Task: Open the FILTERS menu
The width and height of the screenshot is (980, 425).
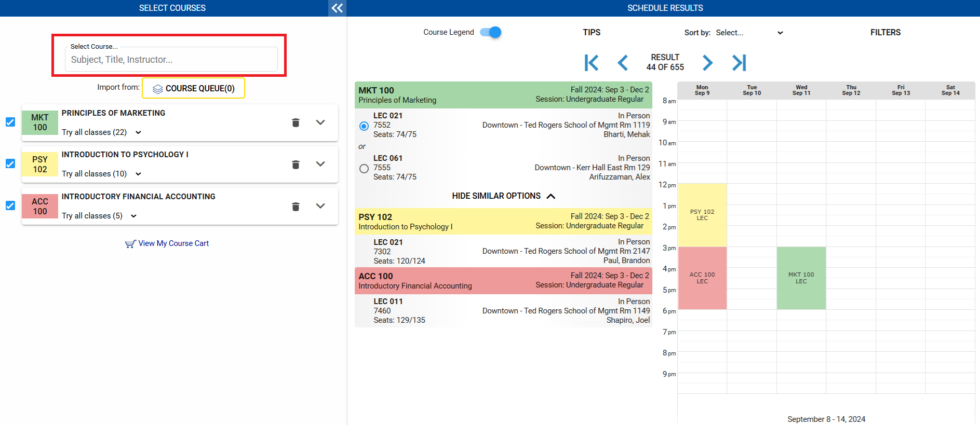Action: tap(885, 32)
